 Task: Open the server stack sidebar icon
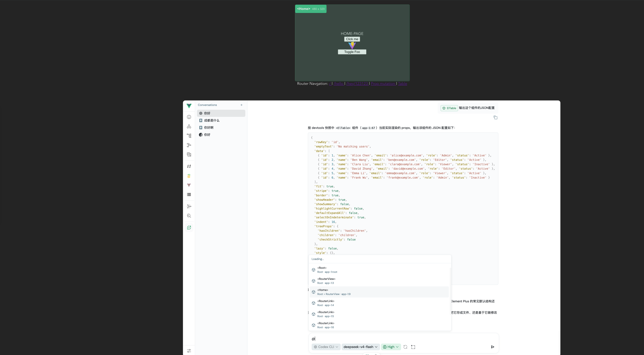(189, 195)
